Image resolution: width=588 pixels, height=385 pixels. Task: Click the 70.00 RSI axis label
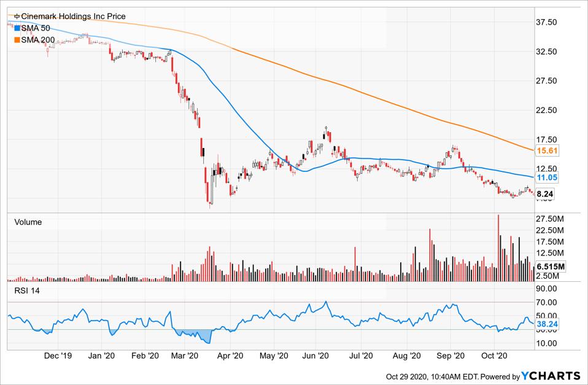546,302
